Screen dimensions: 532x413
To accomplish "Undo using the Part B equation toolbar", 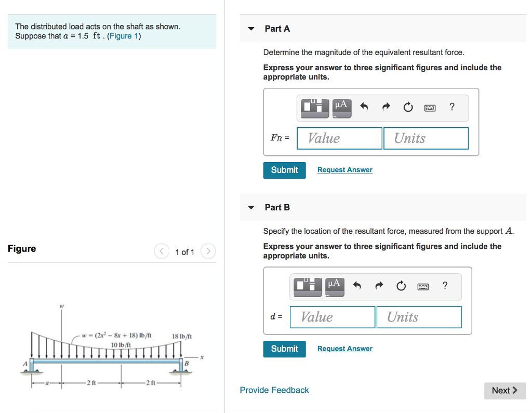I will click(356, 286).
